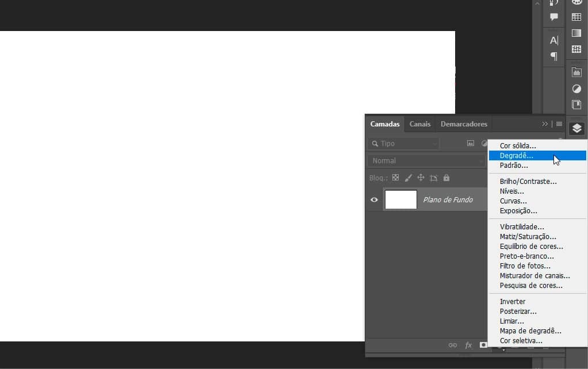Image resolution: width=588 pixels, height=369 pixels.
Task: Open the Paragraph panel icon
Action: (553, 56)
